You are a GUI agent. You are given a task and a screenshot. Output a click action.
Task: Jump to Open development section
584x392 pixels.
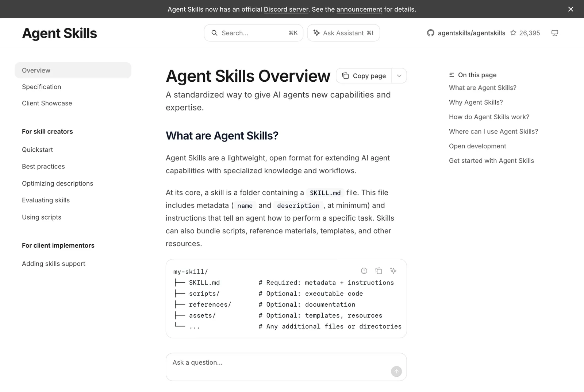click(x=477, y=146)
